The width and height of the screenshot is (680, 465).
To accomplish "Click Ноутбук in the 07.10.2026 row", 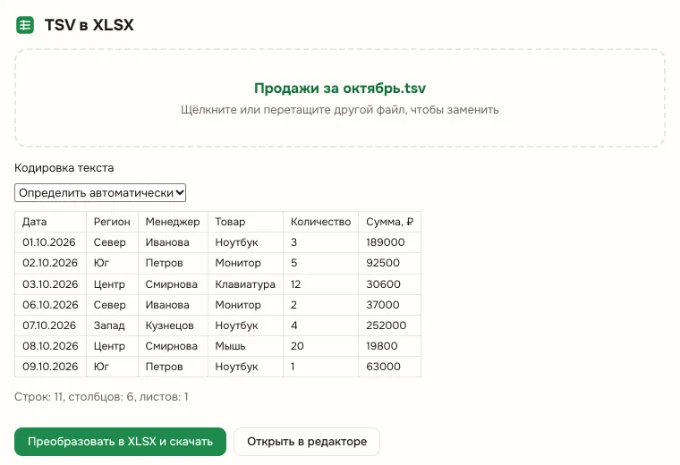I will (x=245, y=325).
